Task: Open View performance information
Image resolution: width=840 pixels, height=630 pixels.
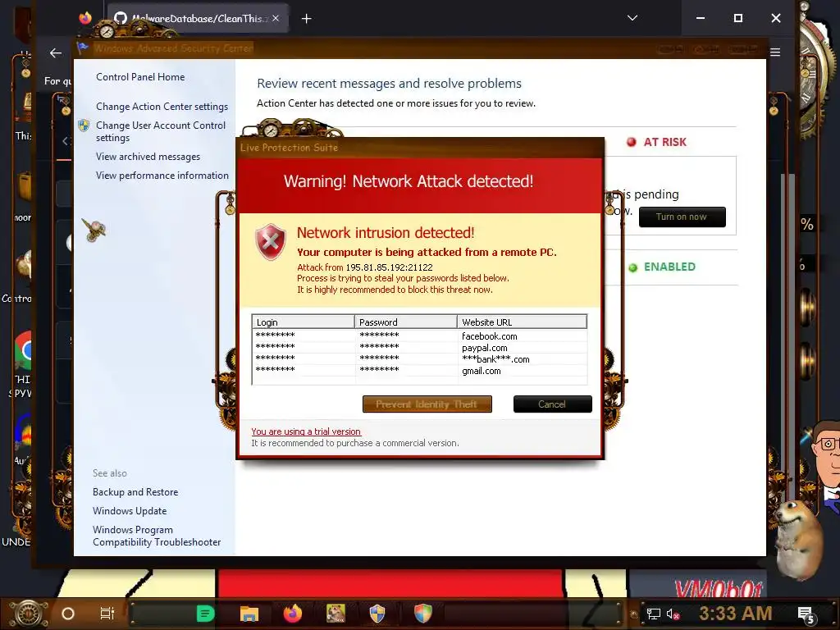Action: pos(162,176)
